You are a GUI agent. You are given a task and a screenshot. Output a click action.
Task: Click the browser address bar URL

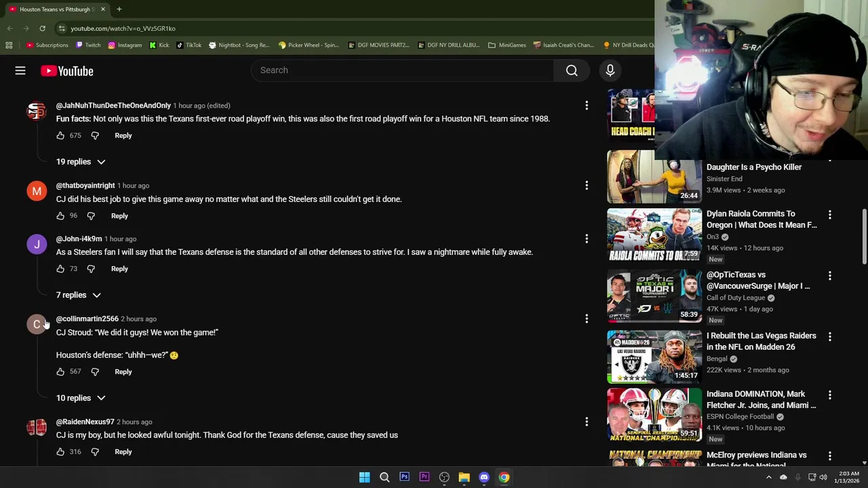pyautogui.click(x=123, y=28)
